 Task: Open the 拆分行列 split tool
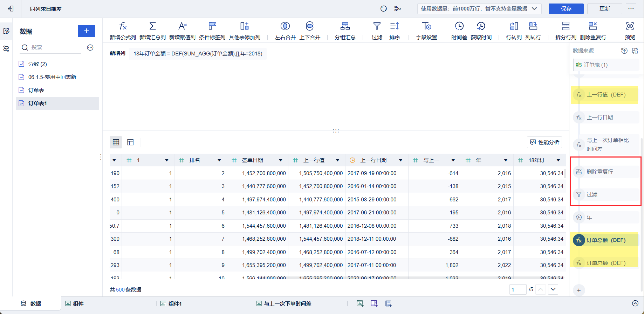tap(566, 31)
